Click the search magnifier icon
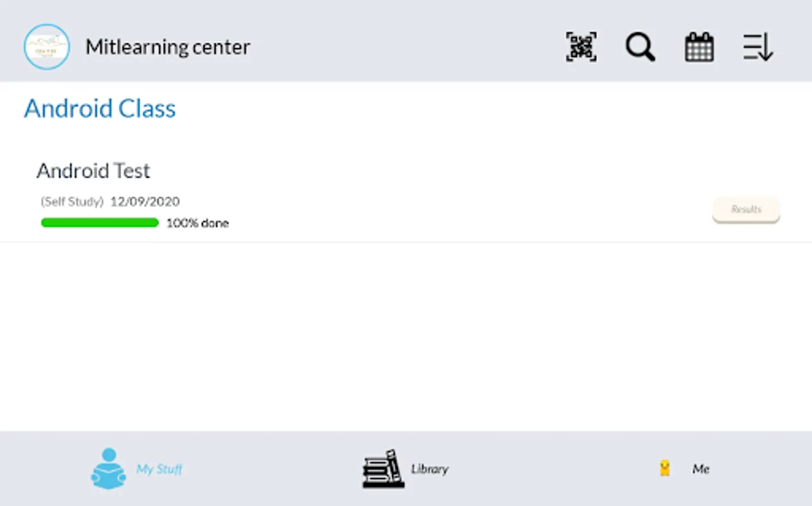This screenshot has height=506, width=812. 640,47
